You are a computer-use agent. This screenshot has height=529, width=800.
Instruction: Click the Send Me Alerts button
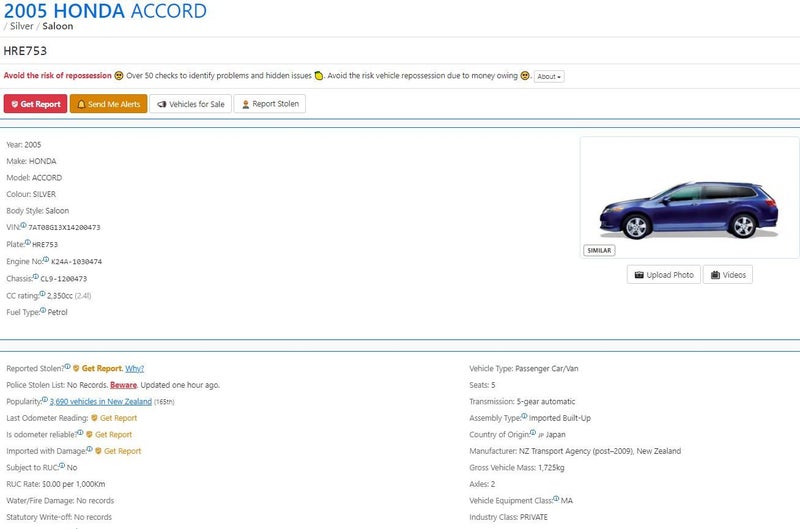tap(109, 104)
